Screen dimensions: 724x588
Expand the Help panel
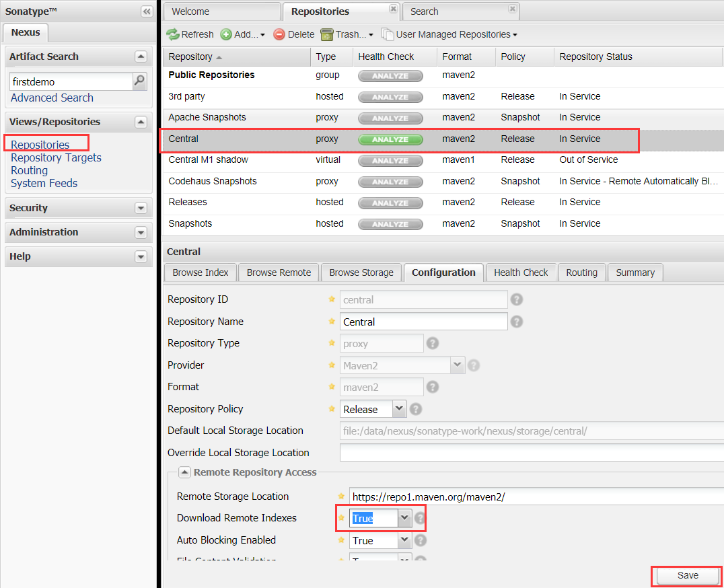(x=141, y=256)
